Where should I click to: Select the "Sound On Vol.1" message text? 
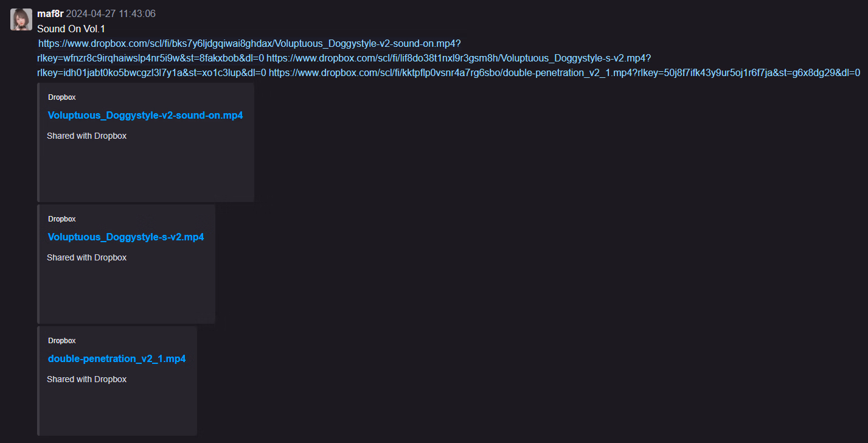tap(71, 29)
